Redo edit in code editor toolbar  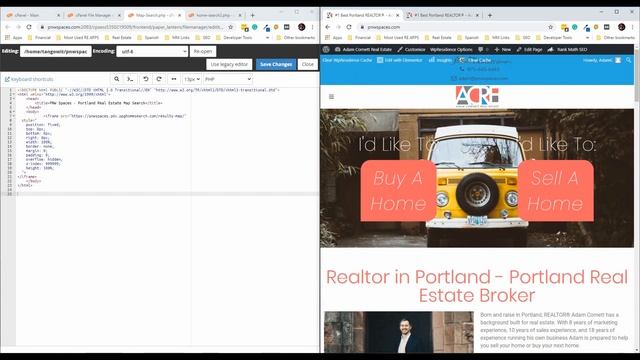tap(159, 79)
